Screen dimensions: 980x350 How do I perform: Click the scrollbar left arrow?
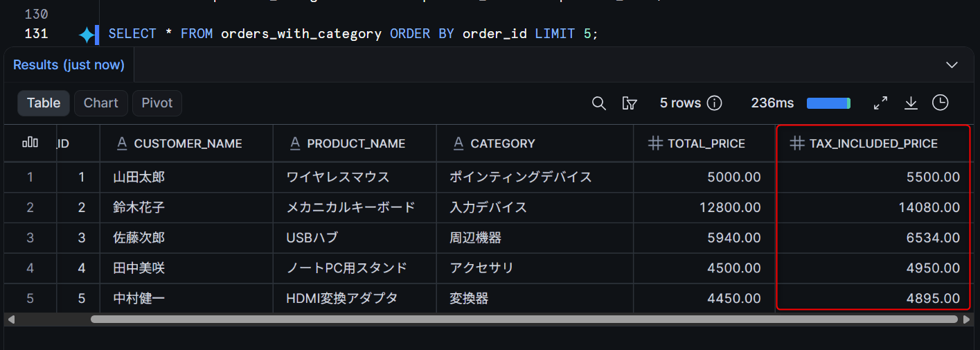pyautogui.click(x=11, y=320)
